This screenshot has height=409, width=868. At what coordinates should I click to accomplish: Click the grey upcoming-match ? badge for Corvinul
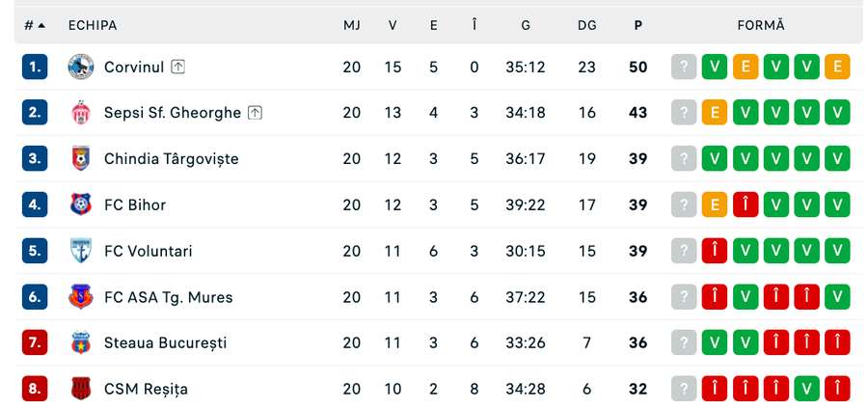pos(684,67)
